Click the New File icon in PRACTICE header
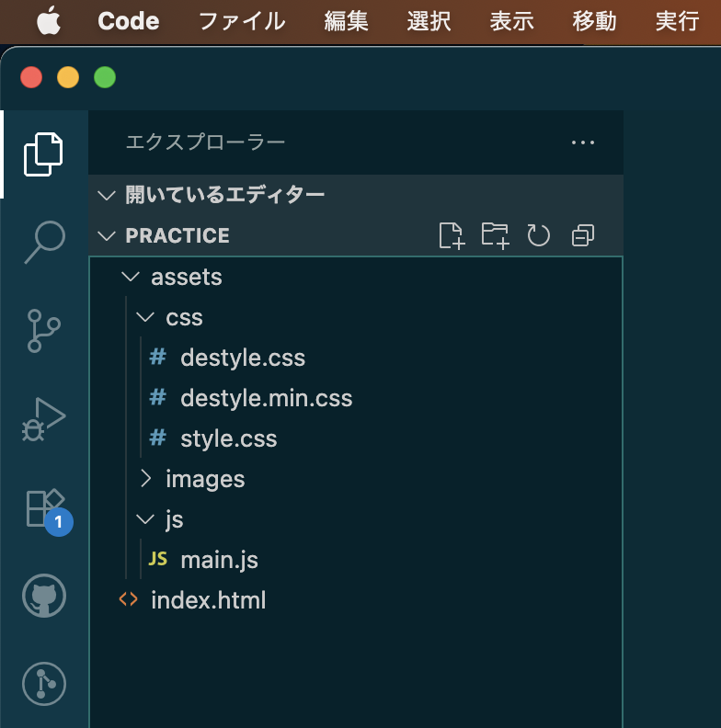Screen dimensions: 721x728 coord(452,236)
